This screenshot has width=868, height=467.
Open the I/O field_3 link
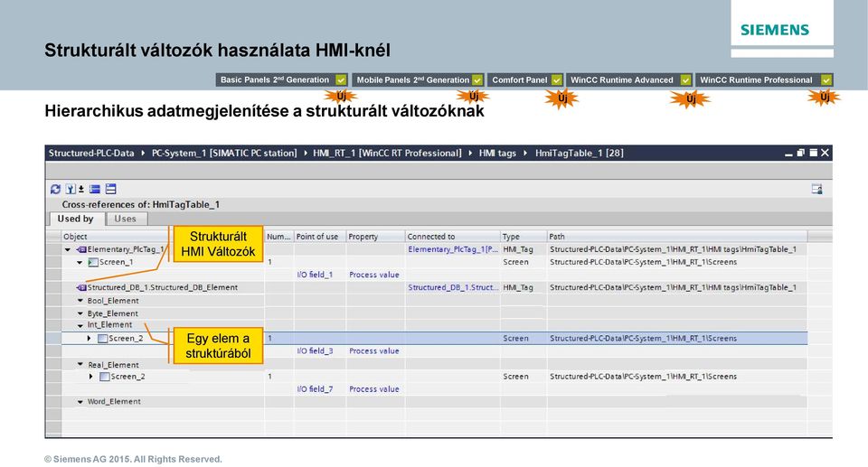coord(315,351)
